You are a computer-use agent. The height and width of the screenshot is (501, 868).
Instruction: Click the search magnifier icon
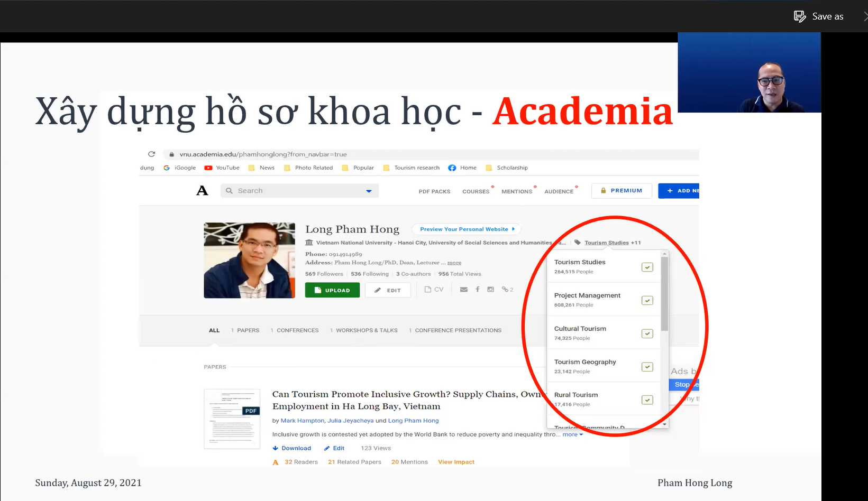click(229, 191)
